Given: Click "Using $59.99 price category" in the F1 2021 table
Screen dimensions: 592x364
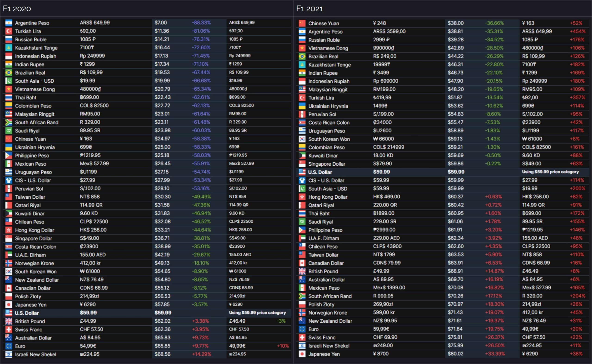Looking at the screenshot, I should [550, 172].
